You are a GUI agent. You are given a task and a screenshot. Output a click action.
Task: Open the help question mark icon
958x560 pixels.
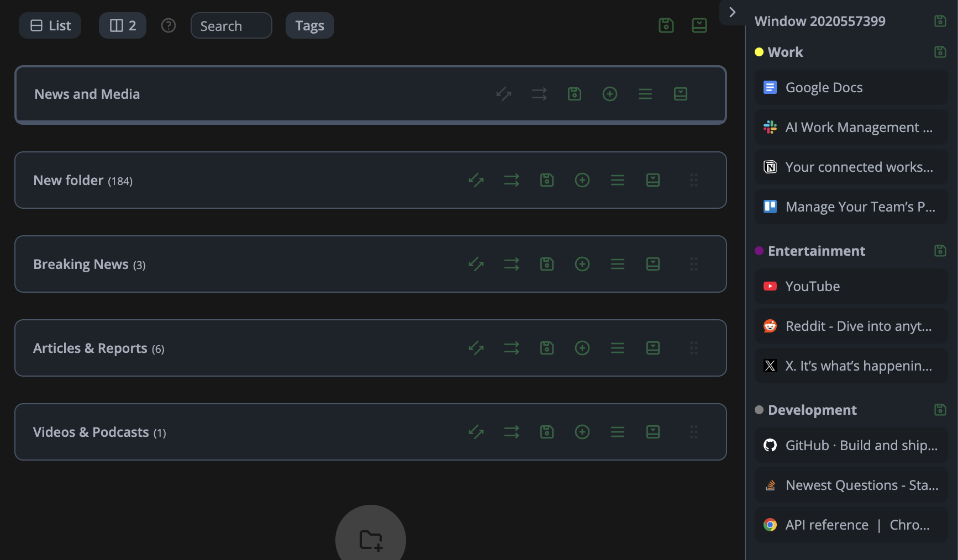169,25
